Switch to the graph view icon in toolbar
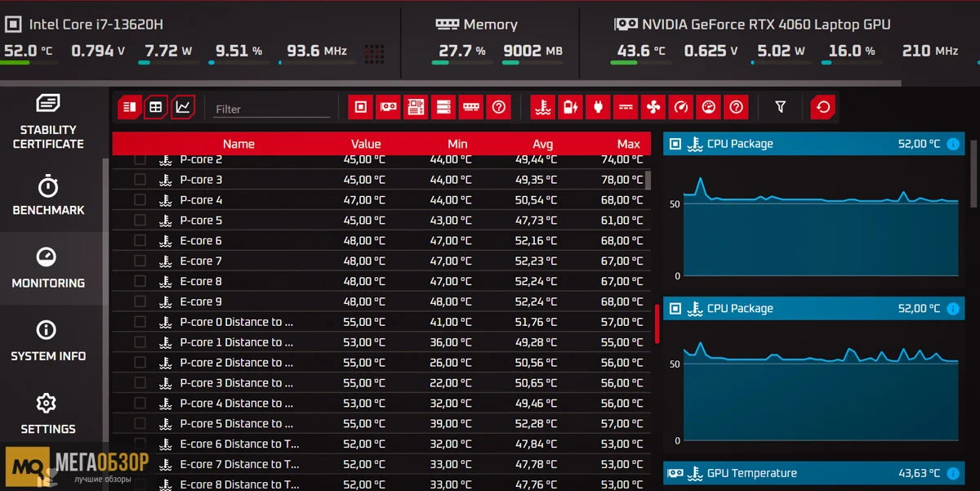 click(183, 107)
